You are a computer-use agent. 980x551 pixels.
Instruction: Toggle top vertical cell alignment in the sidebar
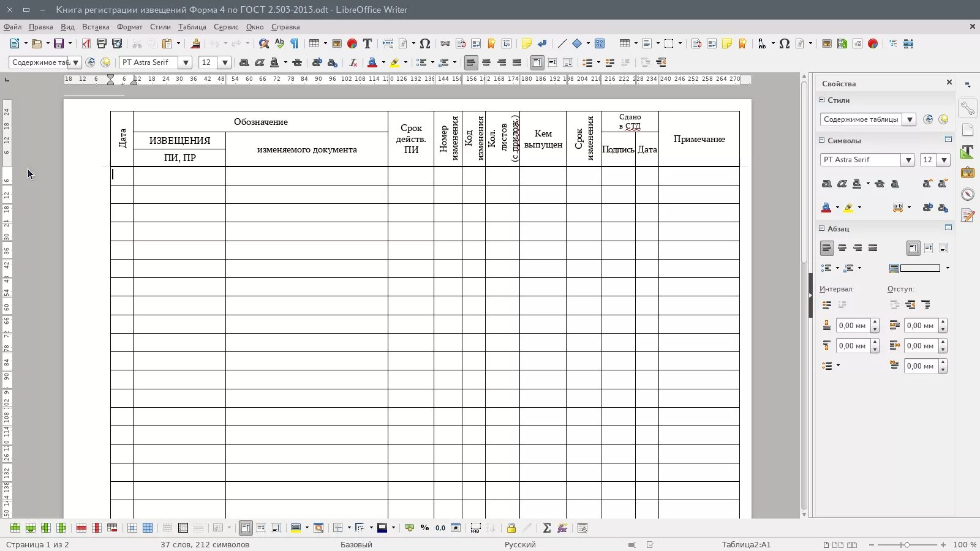[x=913, y=248]
